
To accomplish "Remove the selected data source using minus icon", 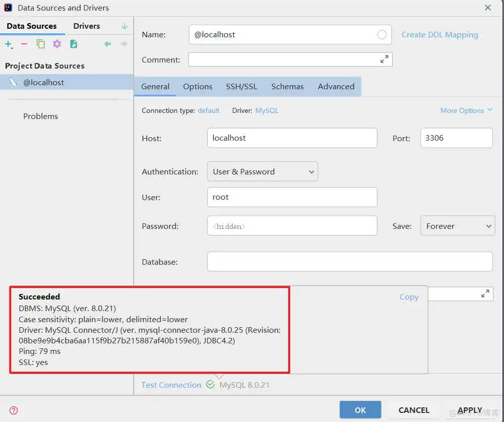I will [24, 44].
